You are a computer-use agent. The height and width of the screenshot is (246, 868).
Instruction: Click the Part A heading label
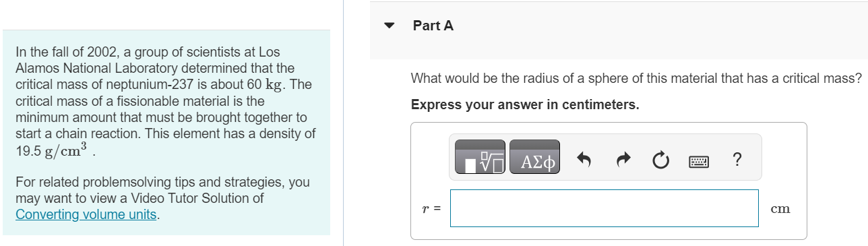pos(433,26)
